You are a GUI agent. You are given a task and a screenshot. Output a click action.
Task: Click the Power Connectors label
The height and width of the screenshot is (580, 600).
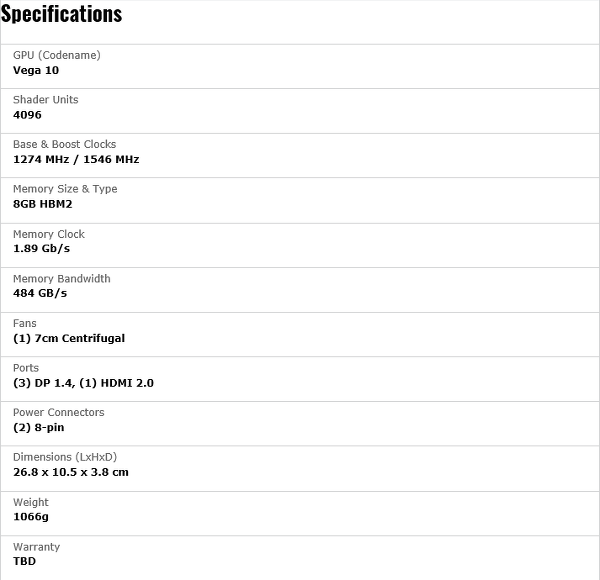[x=59, y=412]
